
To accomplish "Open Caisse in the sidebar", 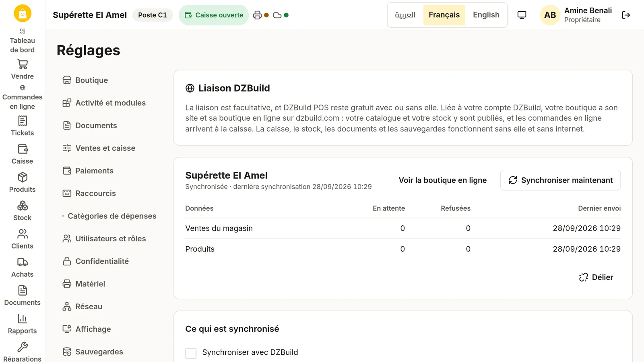I will click(x=23, y=154).
